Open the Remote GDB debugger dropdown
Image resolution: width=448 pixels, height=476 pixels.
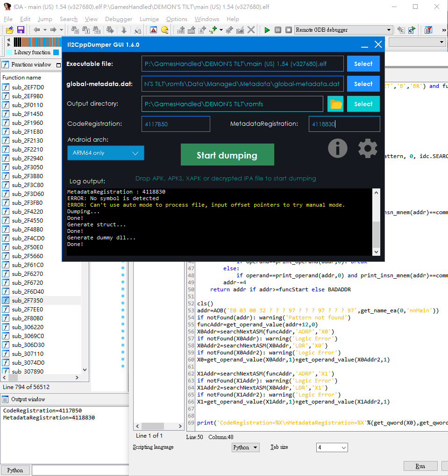pos(343,30)
